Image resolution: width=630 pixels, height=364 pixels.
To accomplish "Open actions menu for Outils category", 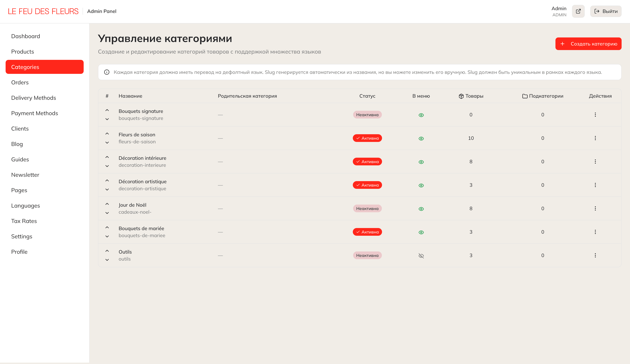I will tap(596, 255).
